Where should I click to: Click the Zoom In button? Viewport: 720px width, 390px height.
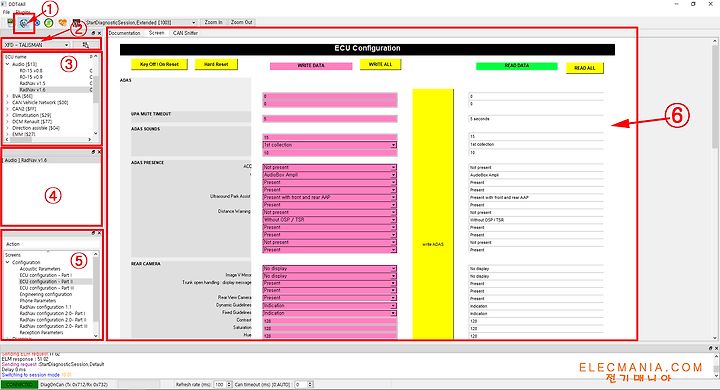pyautogui.click(x=214, y=22)
